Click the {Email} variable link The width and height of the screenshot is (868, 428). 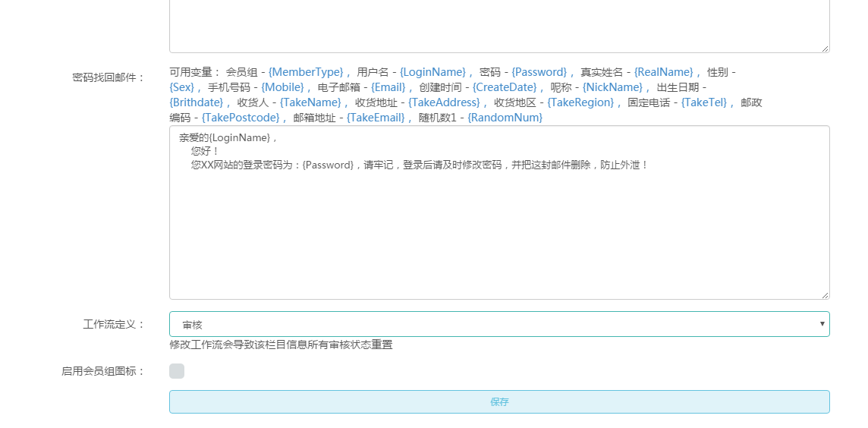388,87
